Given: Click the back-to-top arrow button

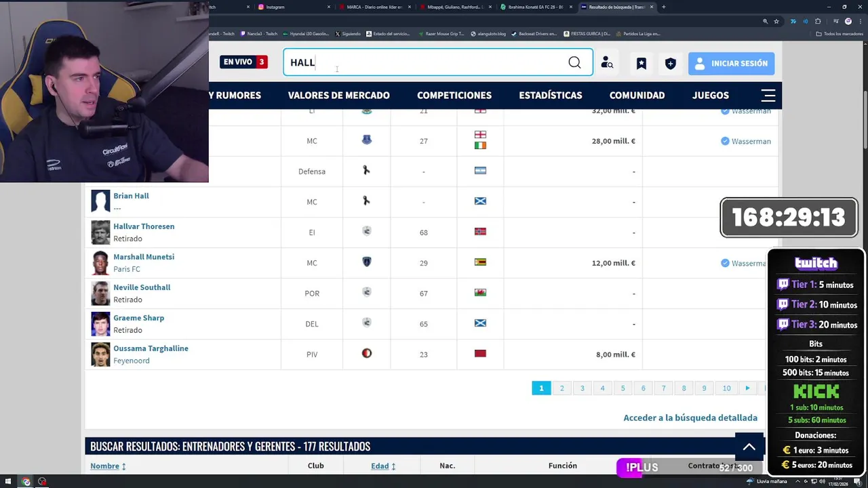Looking at the screenshot, I should [749, 447].
